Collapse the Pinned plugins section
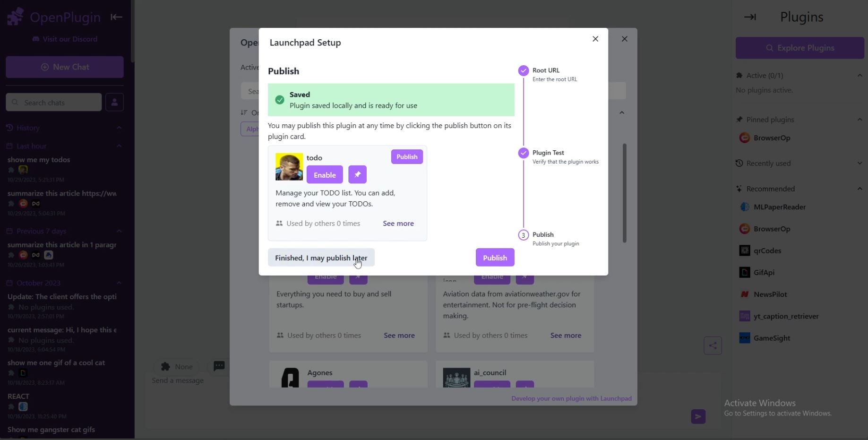Image resolution: width=868 pixels, height=440 pixels. point(859,120)
